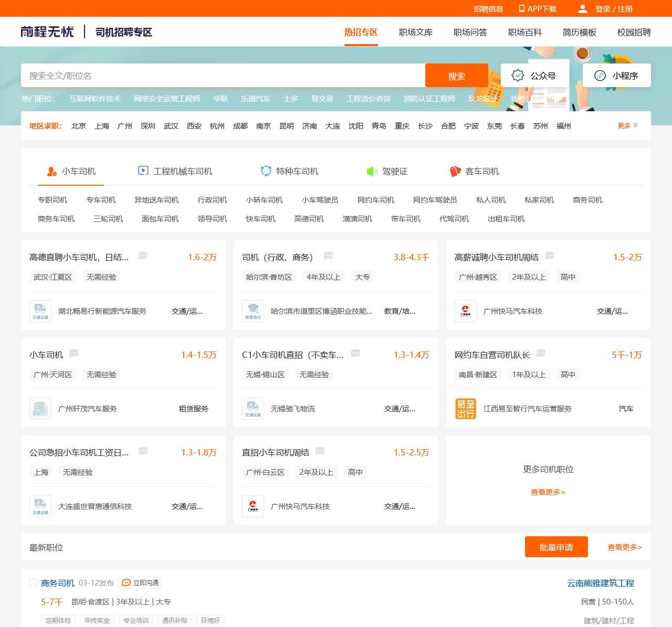Click the 公众号 badge icon

pos(518,76)
